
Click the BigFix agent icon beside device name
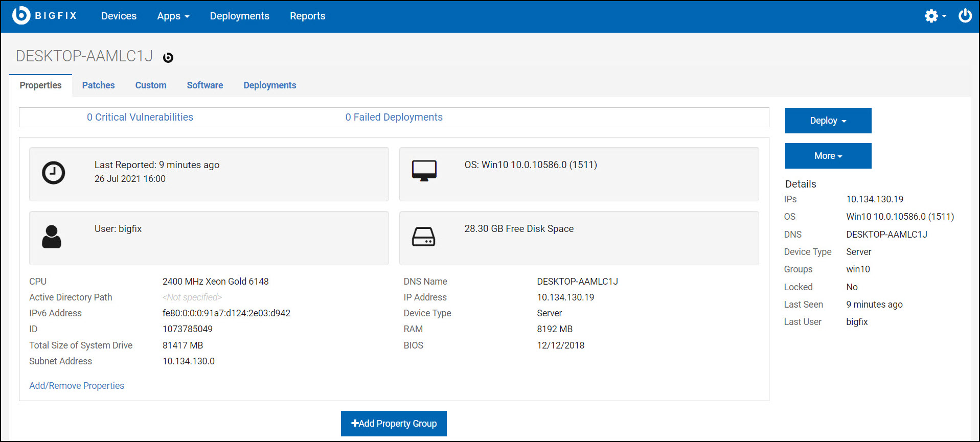(x=168, y=58)
